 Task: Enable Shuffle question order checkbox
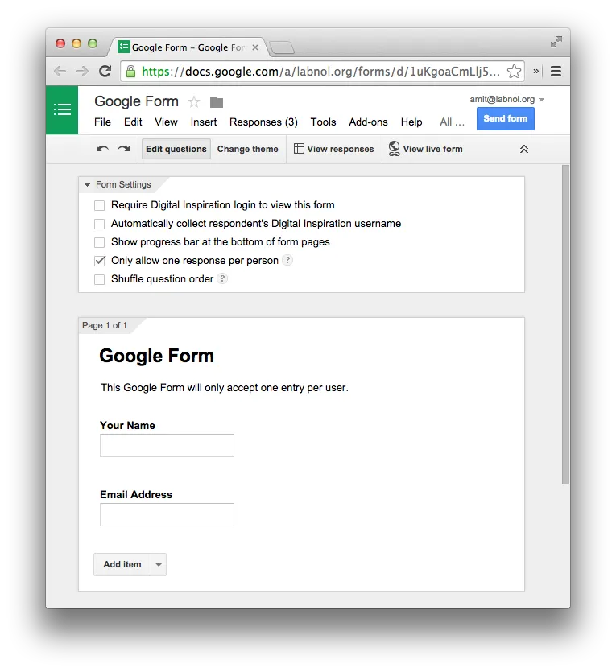[100, 279]
